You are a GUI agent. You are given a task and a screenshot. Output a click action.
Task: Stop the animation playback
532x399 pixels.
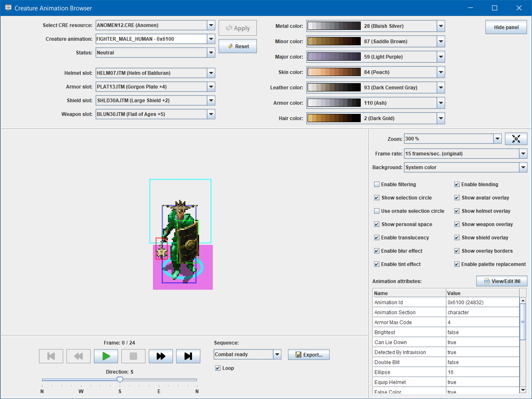click(x=133, y=356)
